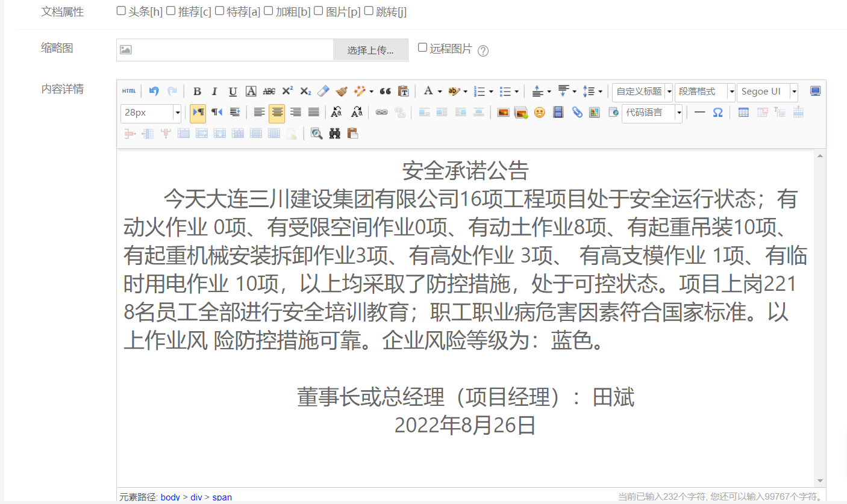Check the 加粗[b] attribute
847x504 pixels.
point(269,11)
